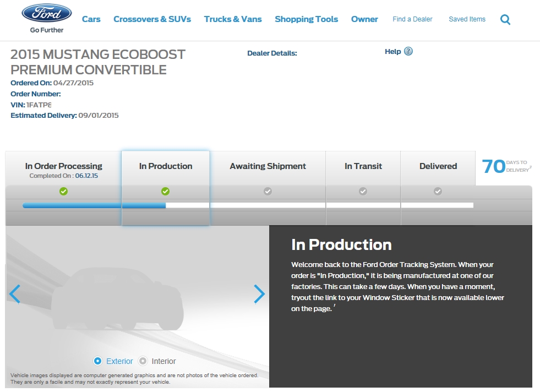Open the Crossovers & SUVs menu
Screen dimensions: 540x392
tap(152, 19)
